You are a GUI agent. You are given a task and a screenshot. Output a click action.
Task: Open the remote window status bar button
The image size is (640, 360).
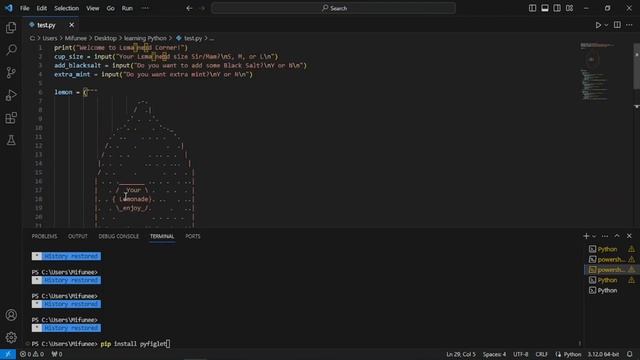(x=8, y=354)
